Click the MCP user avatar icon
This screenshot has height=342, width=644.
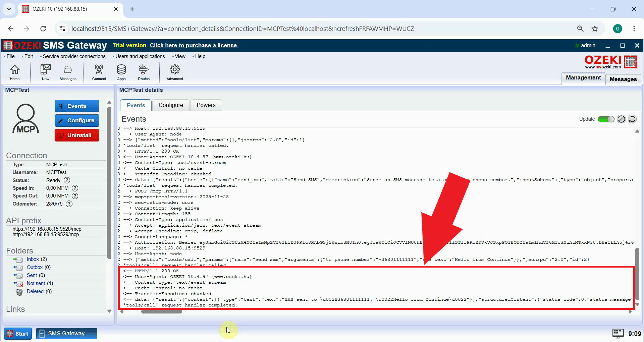(x=26, y=119)
